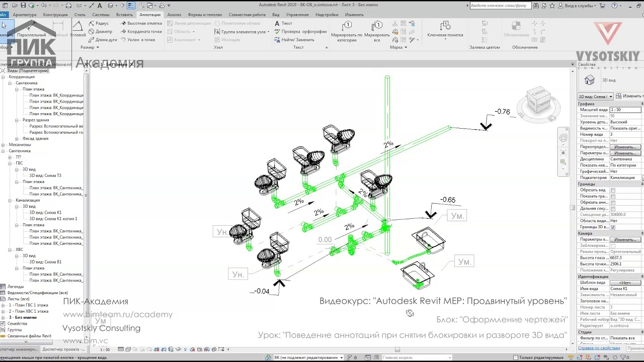Click the Undo arrow icon
The width and height of the screenshot is (644, 362).
[x=44, y=6]
